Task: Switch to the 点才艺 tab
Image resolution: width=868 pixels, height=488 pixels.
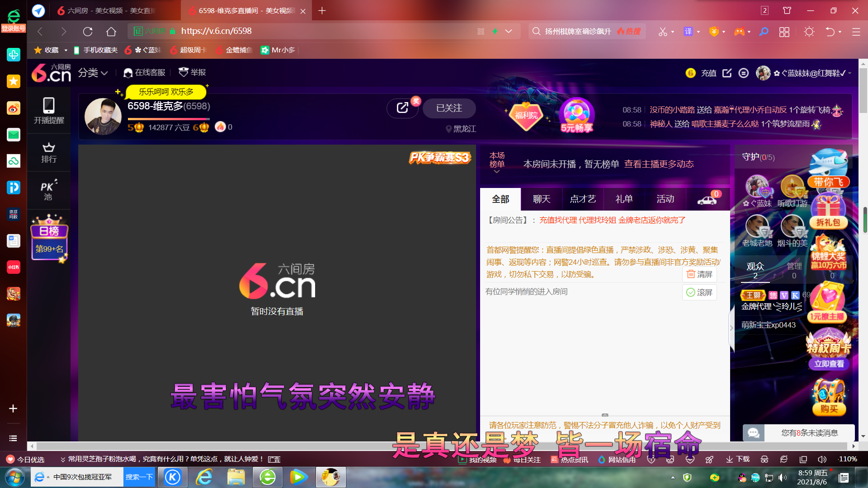Action: [583, 199]
